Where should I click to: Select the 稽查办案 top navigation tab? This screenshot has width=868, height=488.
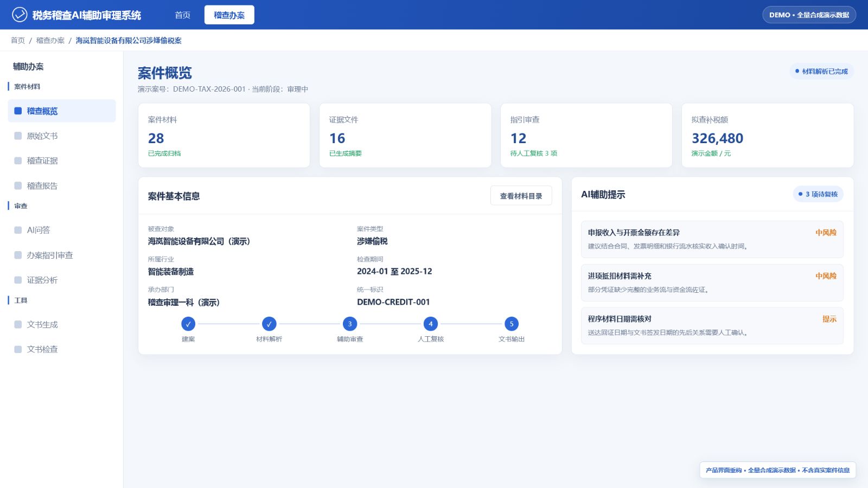229,15
